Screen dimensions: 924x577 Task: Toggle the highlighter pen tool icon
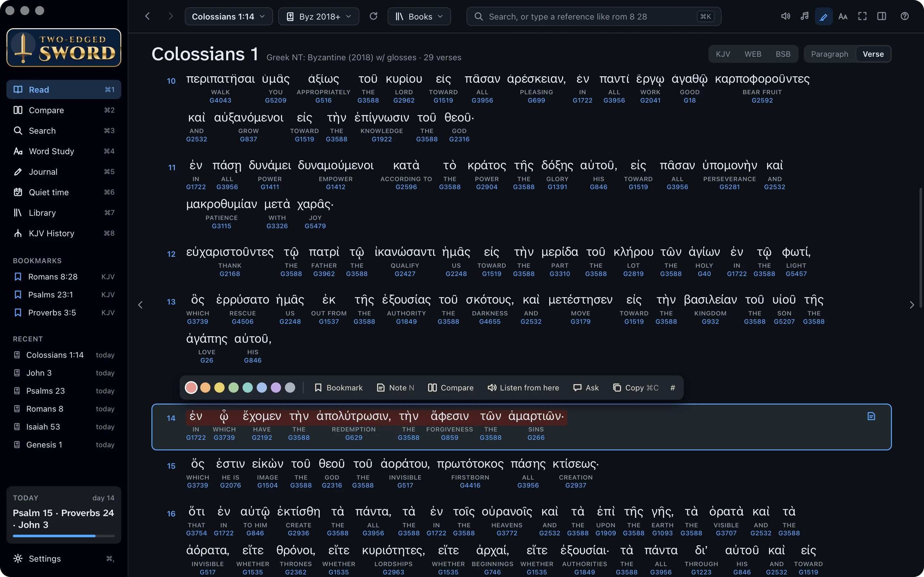(824, 16)
